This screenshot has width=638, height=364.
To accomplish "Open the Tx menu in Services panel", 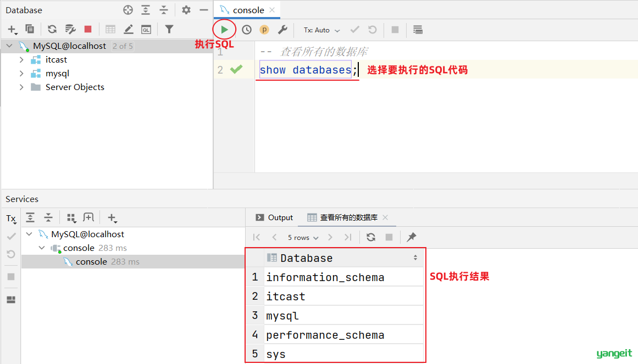I will [12, 219].
